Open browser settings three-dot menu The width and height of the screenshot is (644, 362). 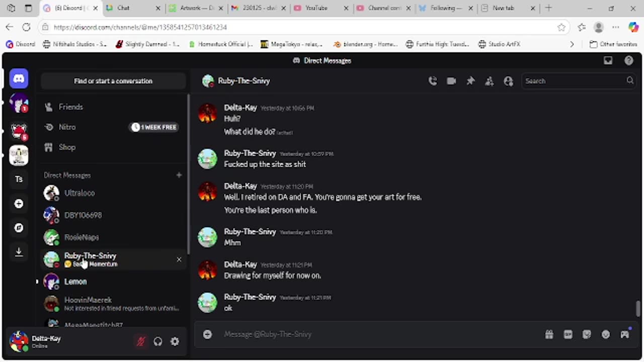(615, 27)
